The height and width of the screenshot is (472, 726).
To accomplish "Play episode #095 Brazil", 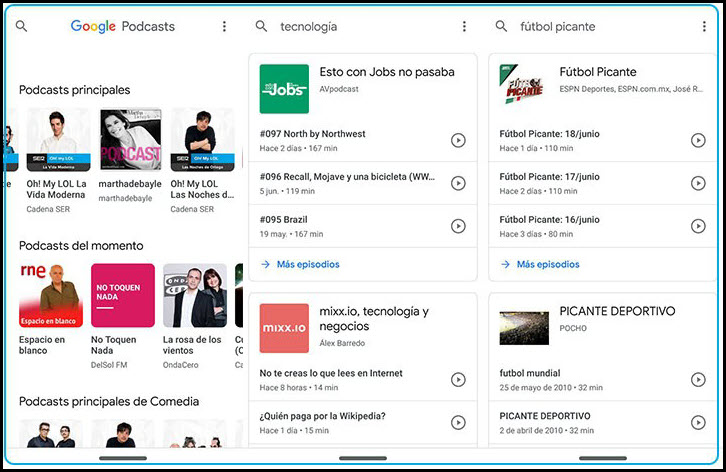I will coord(458,226).
